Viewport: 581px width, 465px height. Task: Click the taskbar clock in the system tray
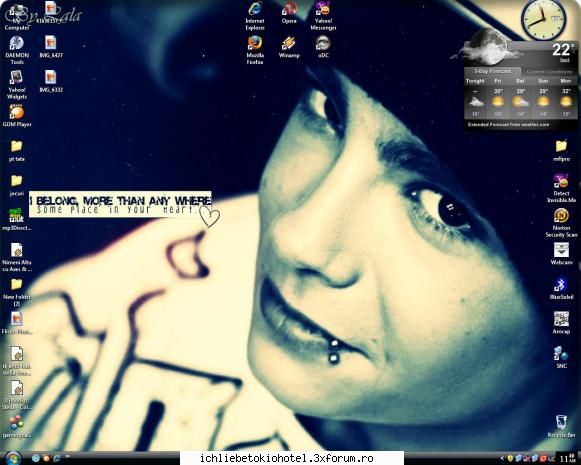point(566,458)
